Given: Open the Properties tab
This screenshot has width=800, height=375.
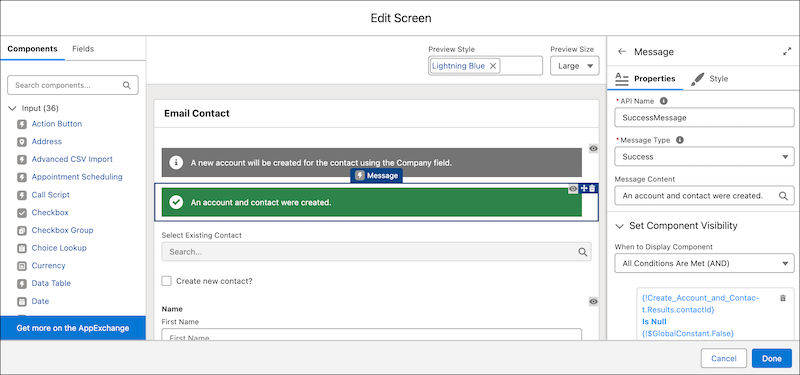Looking at the screenshot, I should 645,79.
